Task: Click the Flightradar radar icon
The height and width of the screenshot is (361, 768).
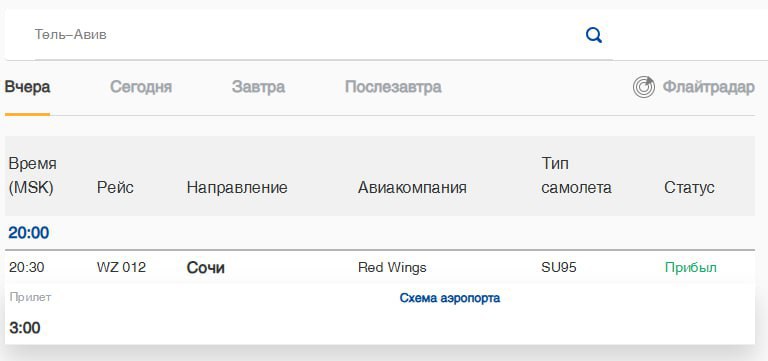Action: [644, 87]
